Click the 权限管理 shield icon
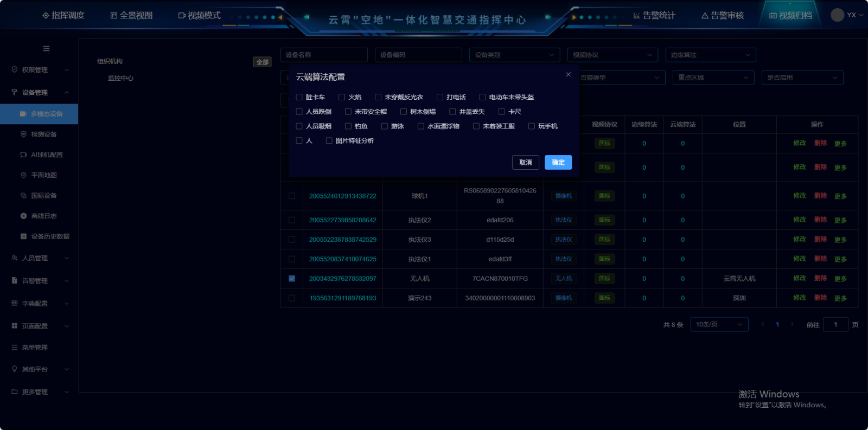The width and height of the screenshot is (868, 430). 15,69
